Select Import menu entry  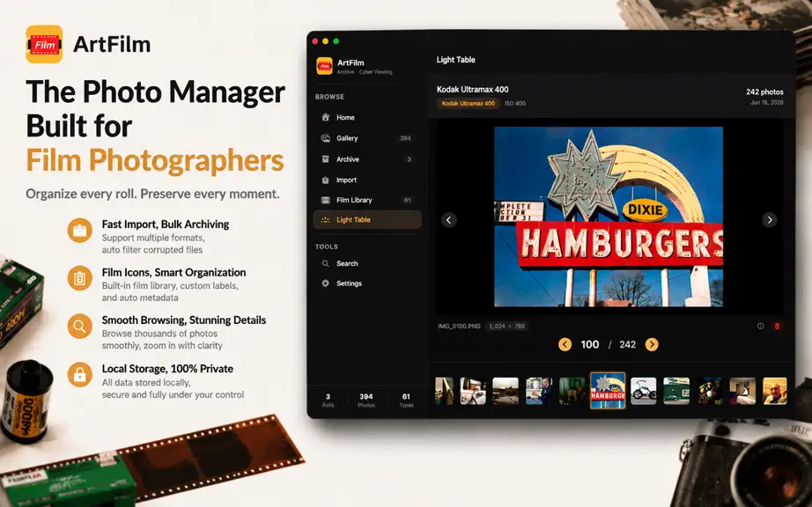pyautogui.click(x=367, y=180)
